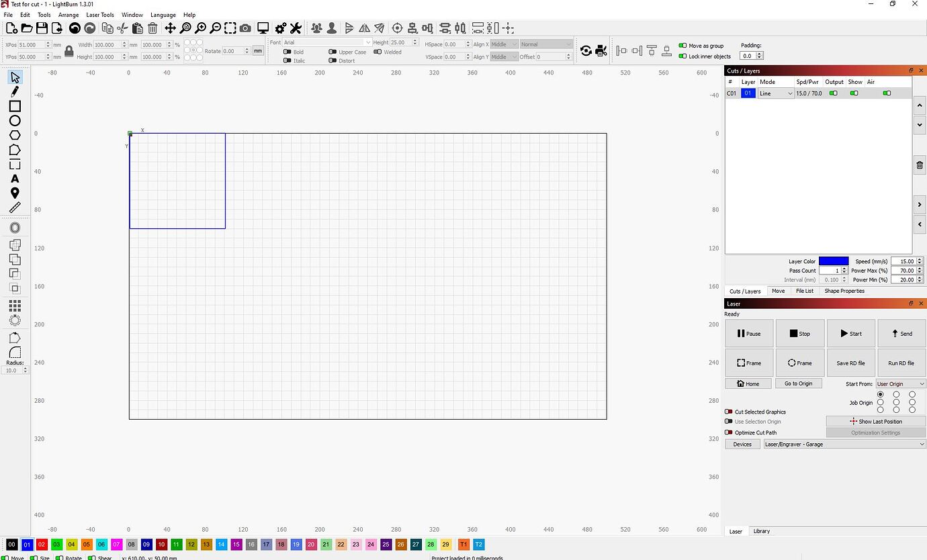Image resolution: width=927 pixels, height=560 pixels.
Task: Switch to the Library tab
Action: click(762, 531)
